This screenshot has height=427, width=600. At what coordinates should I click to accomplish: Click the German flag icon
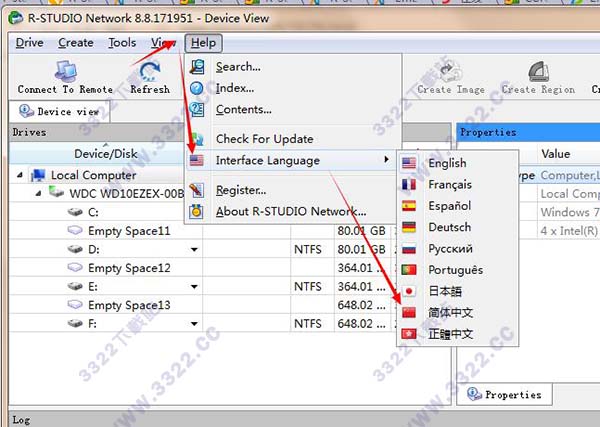pyautogui.click(x=409, y=227)
